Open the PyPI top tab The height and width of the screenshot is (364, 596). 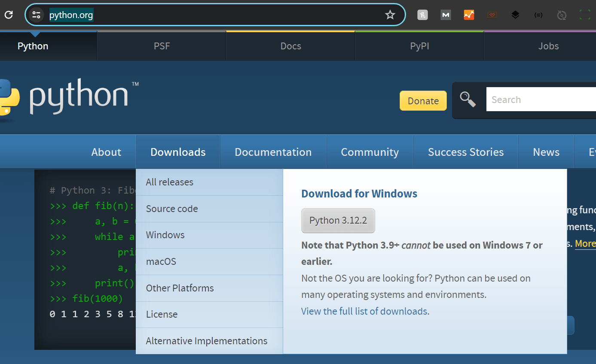coord(420,46)
